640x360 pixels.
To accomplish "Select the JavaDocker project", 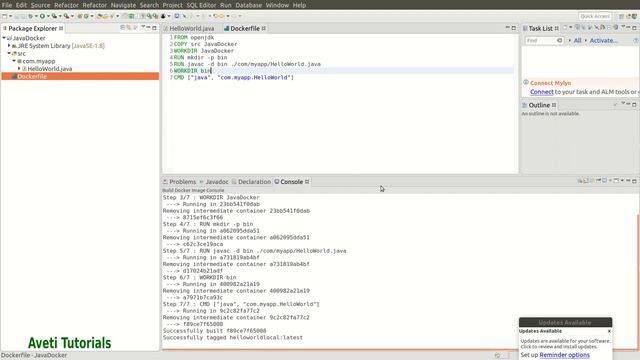I will coord(29,38).
